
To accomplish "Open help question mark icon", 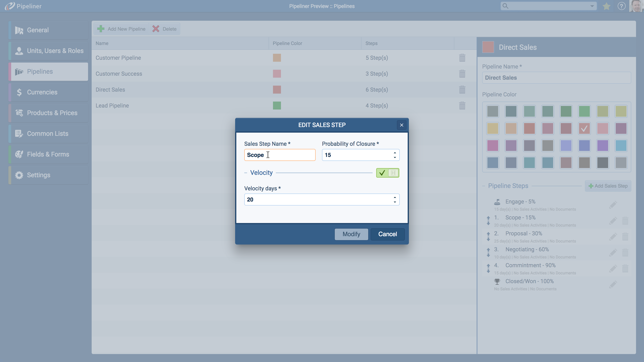I will point(621,6).
